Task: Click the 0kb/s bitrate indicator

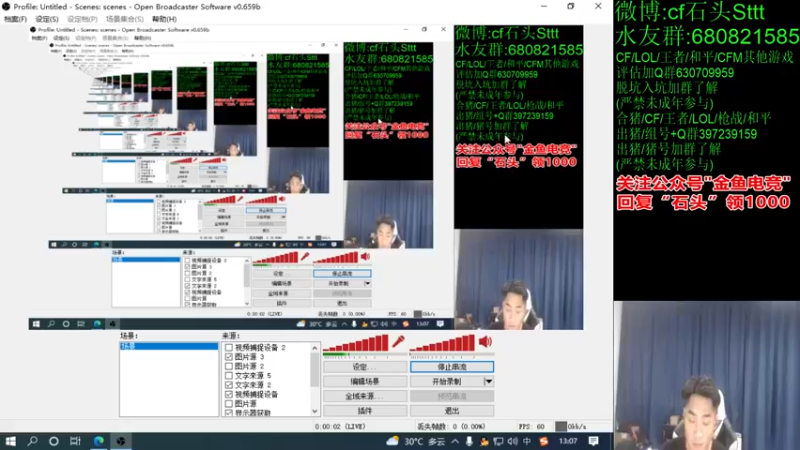Action: [x=571, y=426]
